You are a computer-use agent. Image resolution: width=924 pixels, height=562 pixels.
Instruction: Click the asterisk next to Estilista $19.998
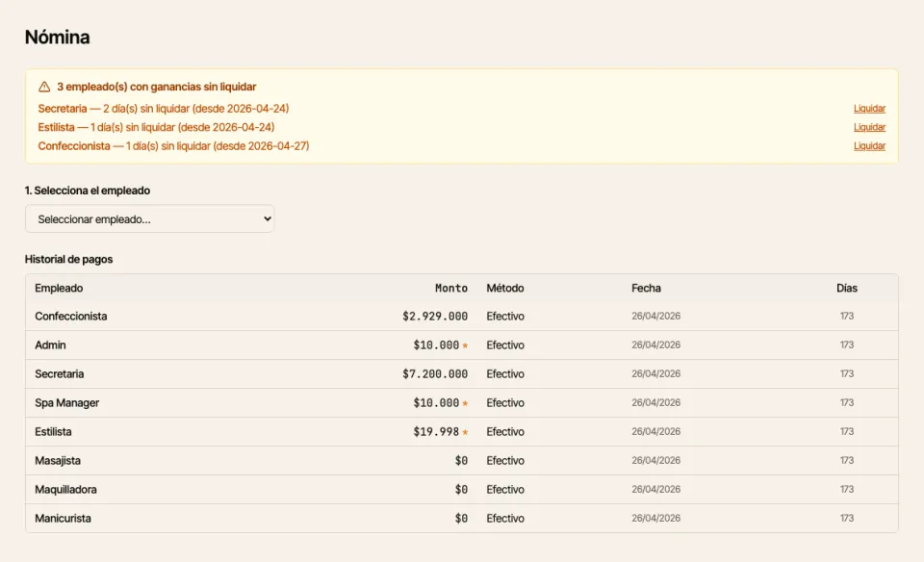click(x=465, y=432)
